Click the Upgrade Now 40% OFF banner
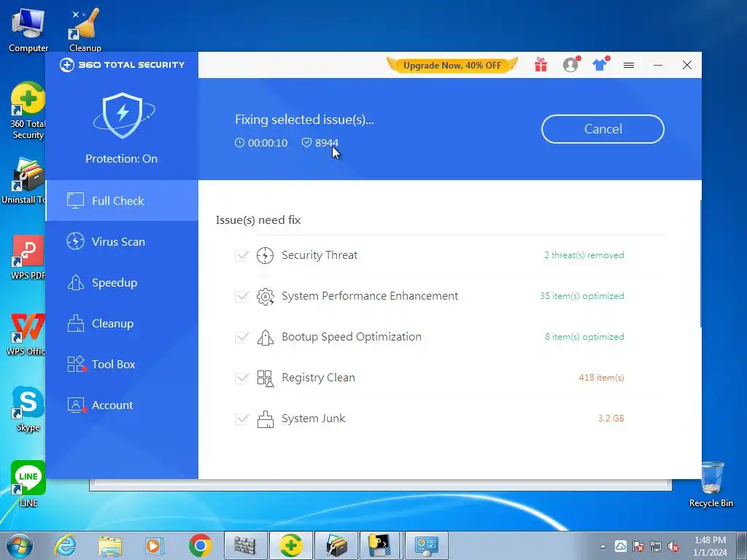The width and height of the screenshot is (747, 560). [x=452, y=65]
